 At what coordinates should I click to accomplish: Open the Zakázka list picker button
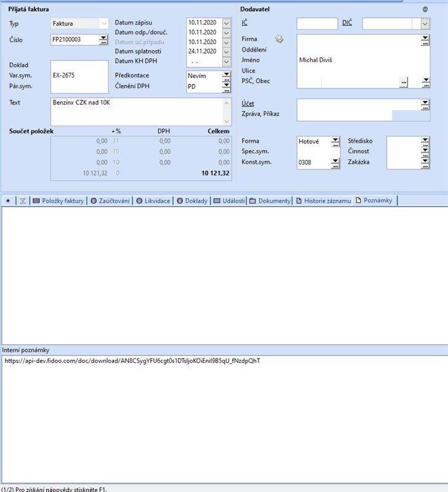(425, 162)
